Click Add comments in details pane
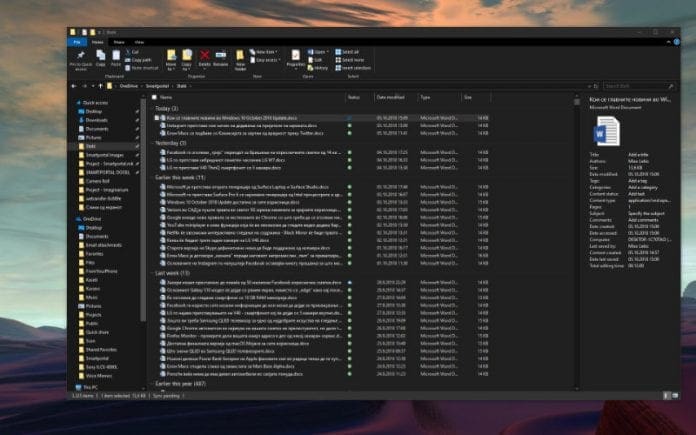Image resolution: width=696 pixels, height=435 pixels. [x=643, y=220]
